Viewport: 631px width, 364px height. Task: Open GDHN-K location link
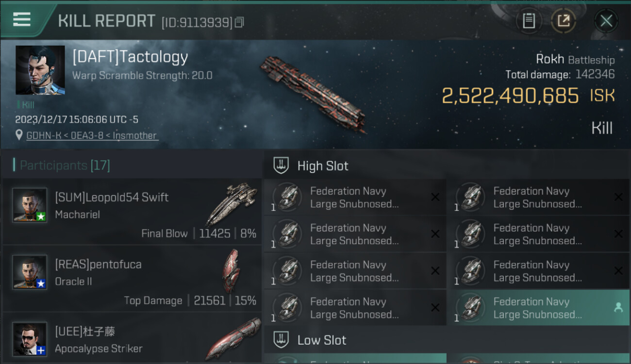pyautogui.click(x=92, y=136)
